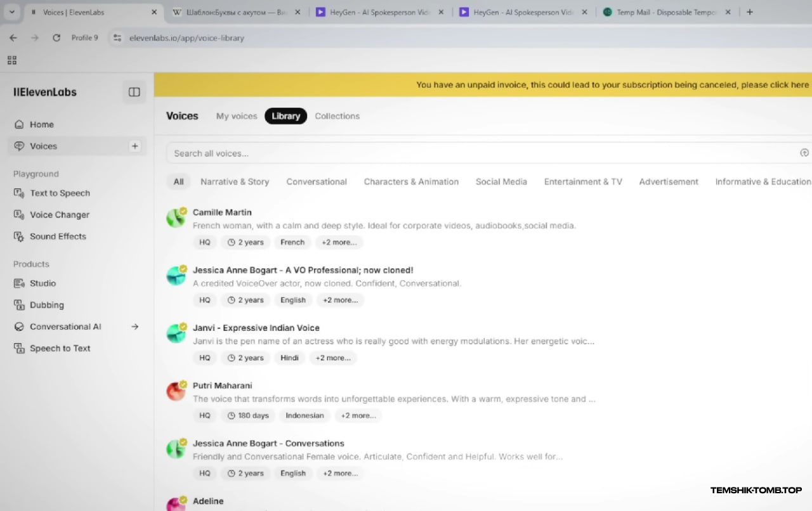The height and width of the screenshot is (511, 812).
Task: Filter by Social Media category
Action: coord(501,181)
